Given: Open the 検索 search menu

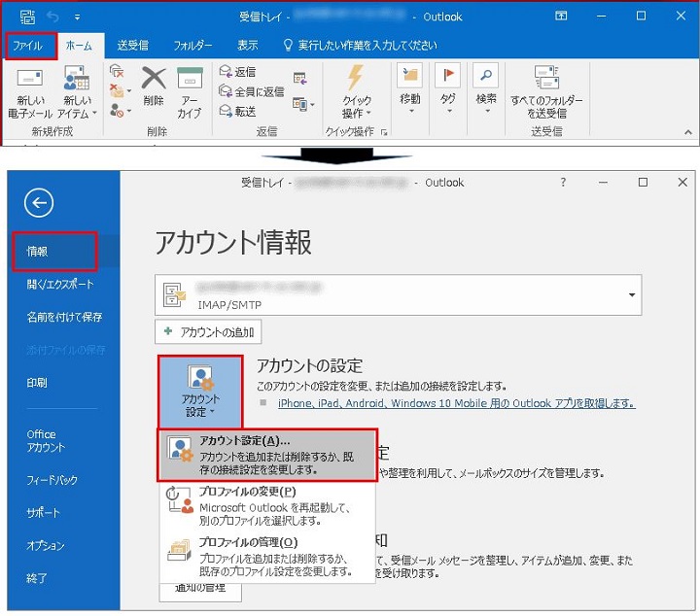Looking at the screenshot, I should coord(486,89).
